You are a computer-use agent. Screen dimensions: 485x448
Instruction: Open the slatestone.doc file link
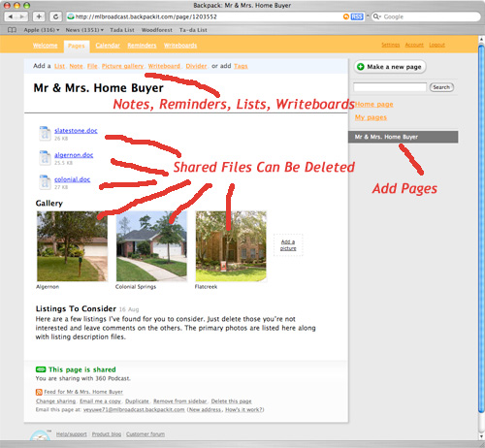[x=76, y=130]
